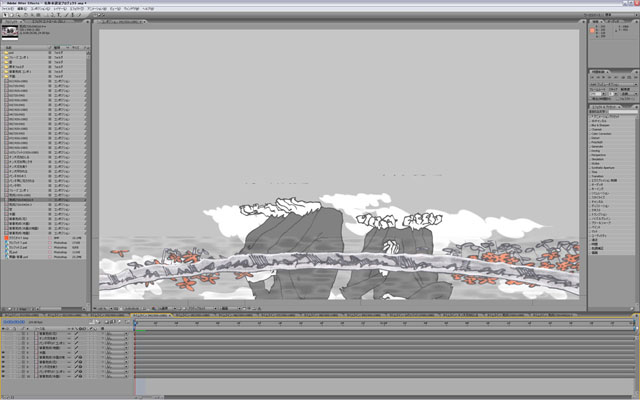This screenshot has width=640, height=400.
Task: Select the Rotation tool
Action: 25,15
